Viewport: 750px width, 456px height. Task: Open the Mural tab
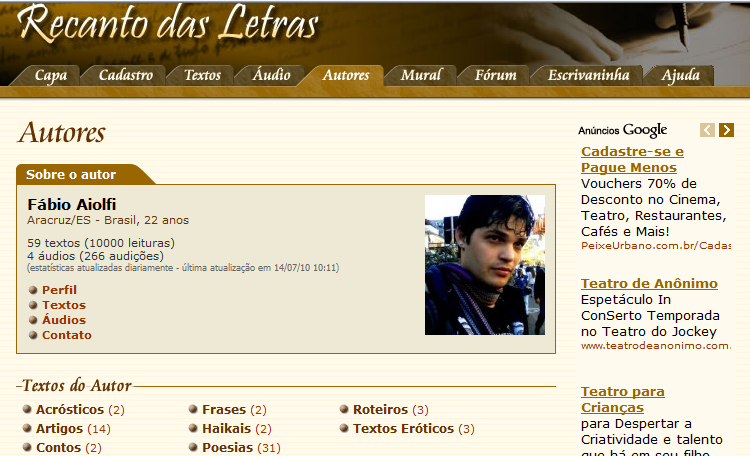[421, 75]
